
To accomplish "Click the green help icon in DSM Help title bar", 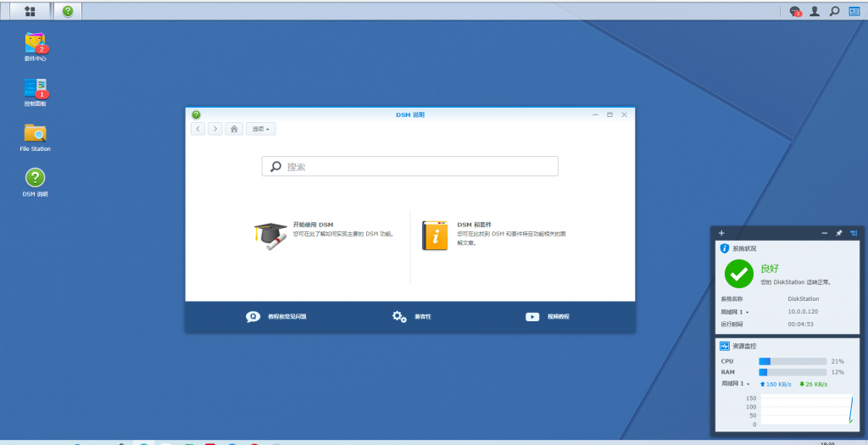I will tap(196, 114).
